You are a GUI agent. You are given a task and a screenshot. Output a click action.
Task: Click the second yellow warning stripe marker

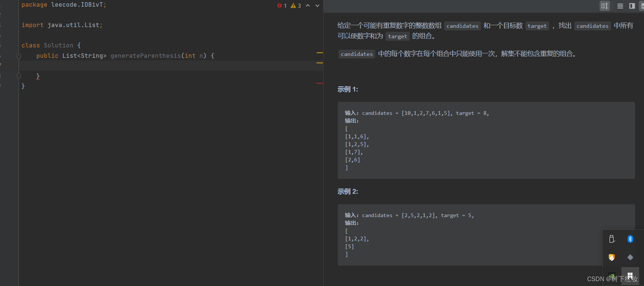tap(320, 63)
